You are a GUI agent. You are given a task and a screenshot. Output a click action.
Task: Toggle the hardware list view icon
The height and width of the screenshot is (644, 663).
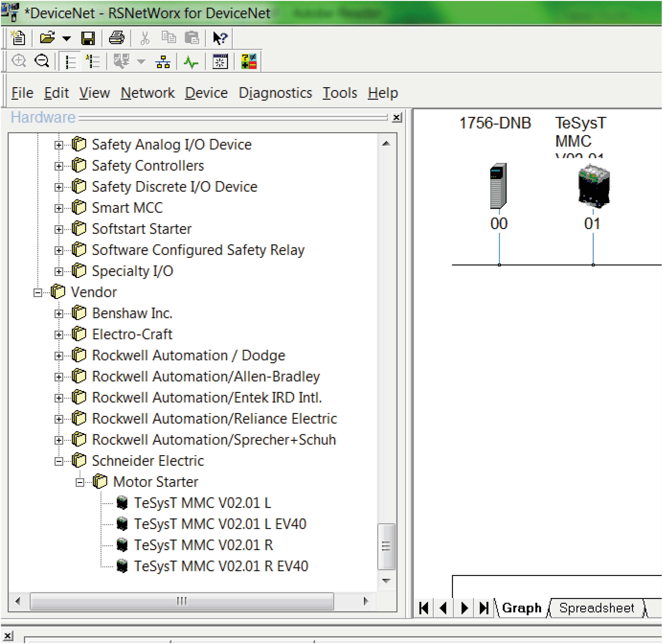click(x=70, y=62)
